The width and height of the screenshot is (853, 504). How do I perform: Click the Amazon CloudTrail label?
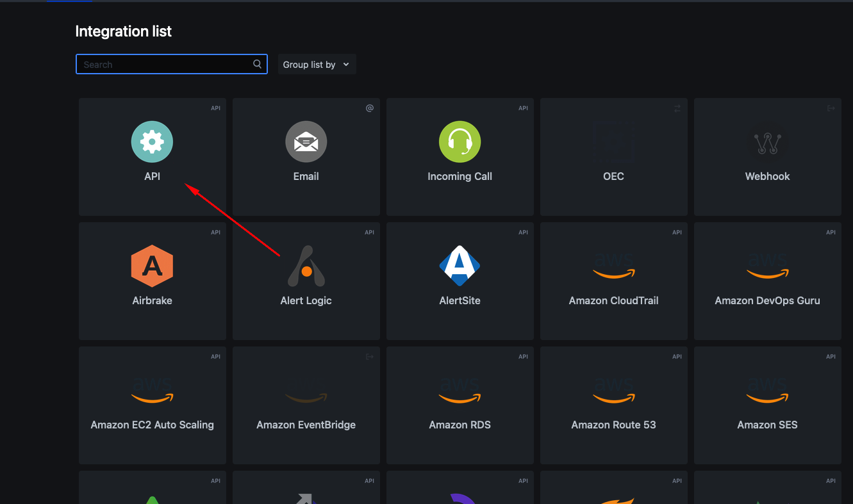click(x=614, y=300)
